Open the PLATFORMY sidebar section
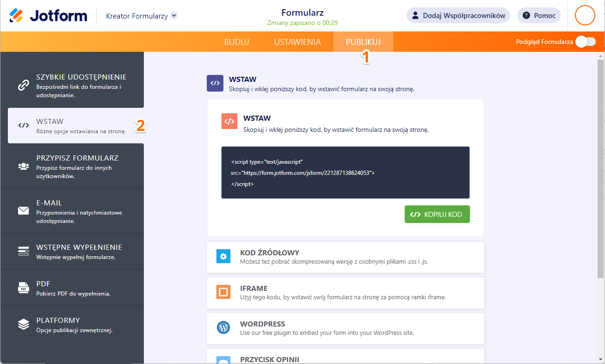This screenshot has width=605, height=364. pos(72,324)
